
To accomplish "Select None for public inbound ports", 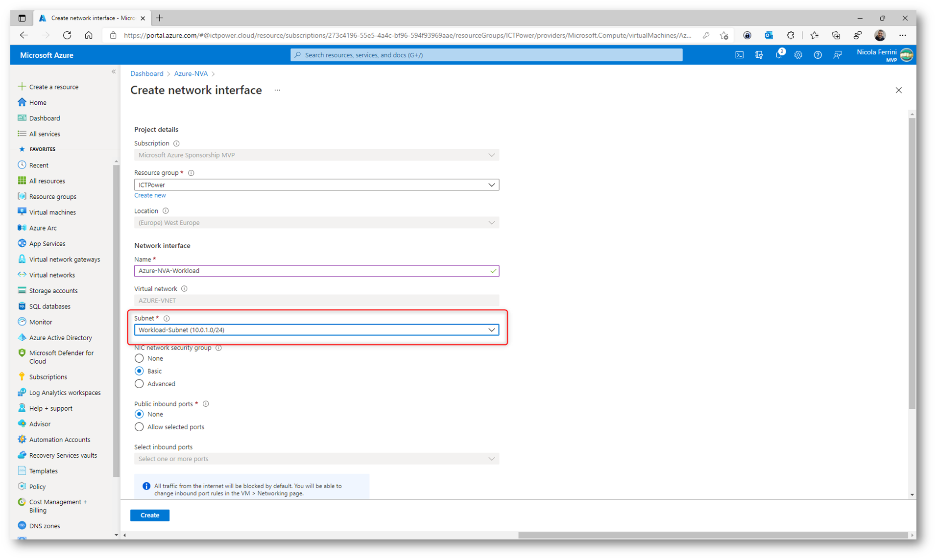I will [x=139, y=414].
